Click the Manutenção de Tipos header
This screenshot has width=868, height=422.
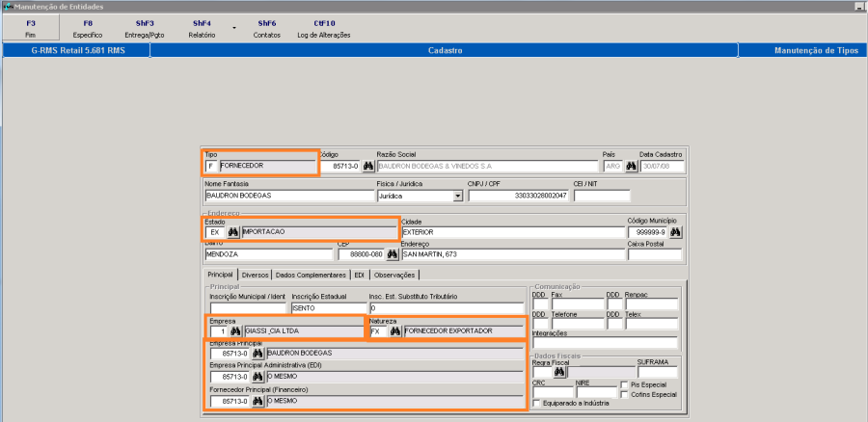(816, 50)
